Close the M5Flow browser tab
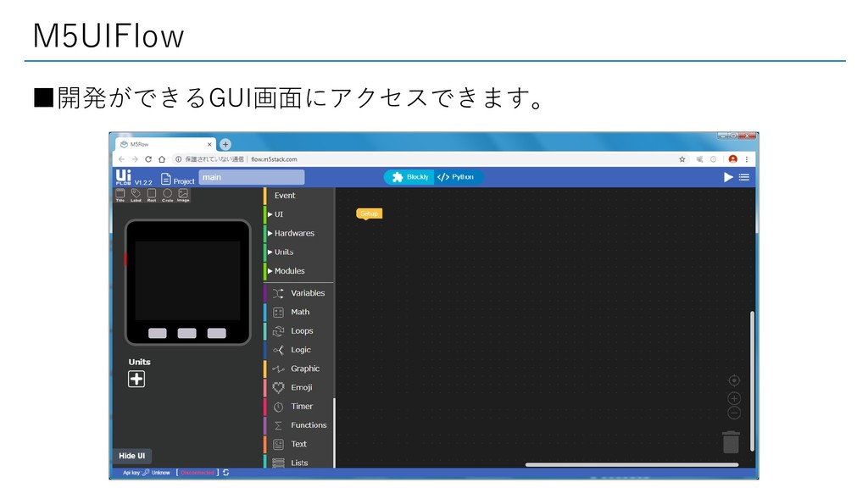The height and width of the screenshot is (488, 868). [x=209, y=144]
